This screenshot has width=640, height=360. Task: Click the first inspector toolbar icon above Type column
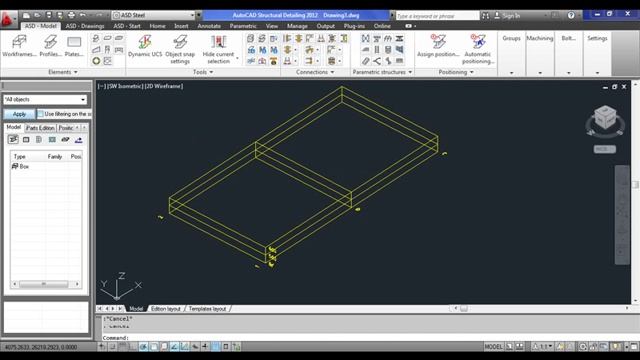tap(13, 140)
